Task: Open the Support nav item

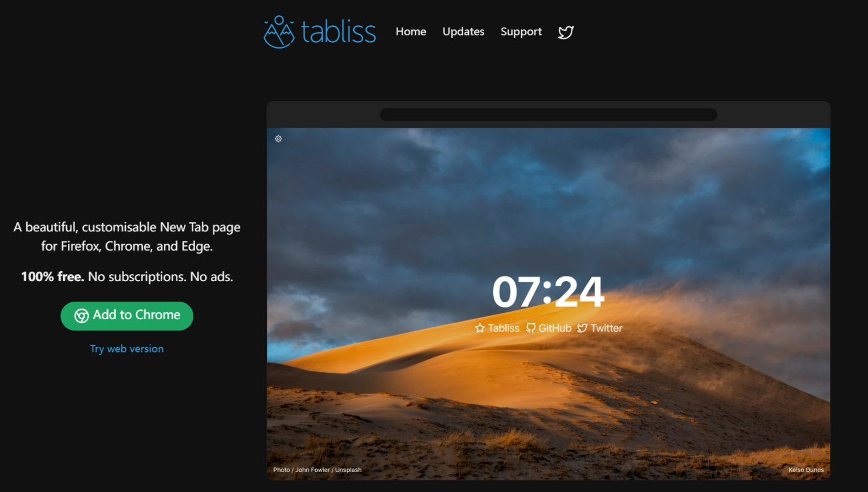Action: tap(521, 32)
